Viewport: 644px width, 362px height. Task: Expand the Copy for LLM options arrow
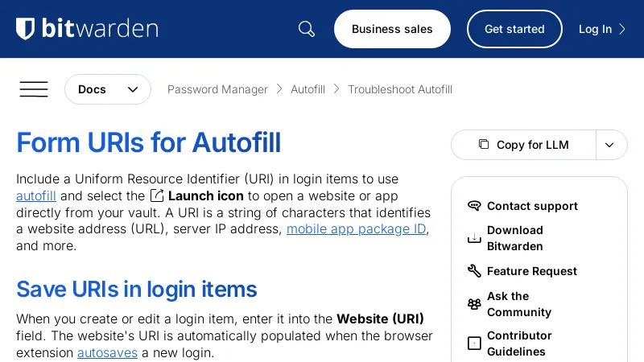610,145
